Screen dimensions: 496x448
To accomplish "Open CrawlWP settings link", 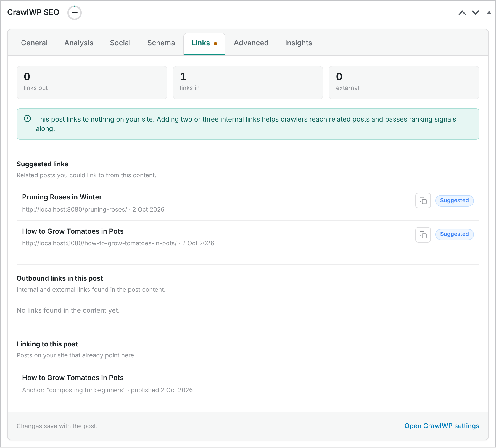I will (x=442, y=426).
